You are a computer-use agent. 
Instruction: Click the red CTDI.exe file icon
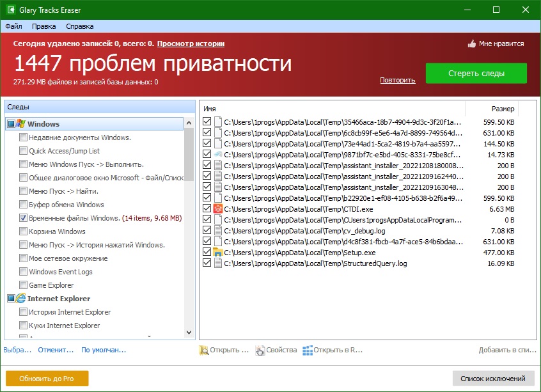218,208
